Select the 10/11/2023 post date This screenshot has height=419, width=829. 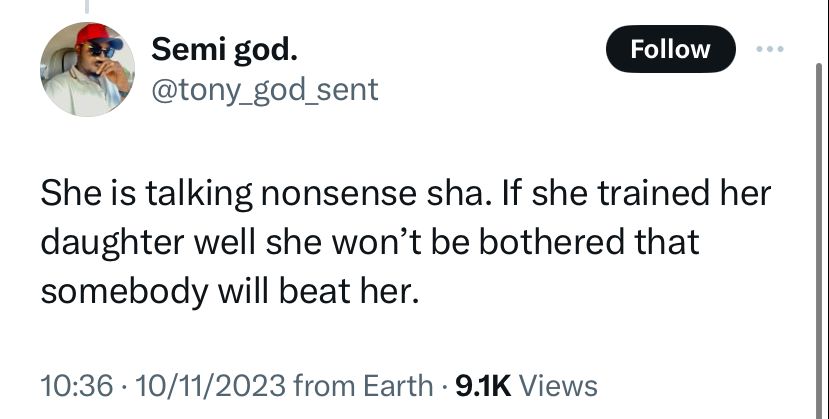(210, 385)
